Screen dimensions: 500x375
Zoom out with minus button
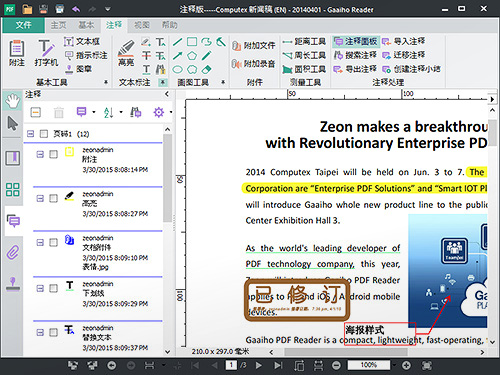point(336,365)
